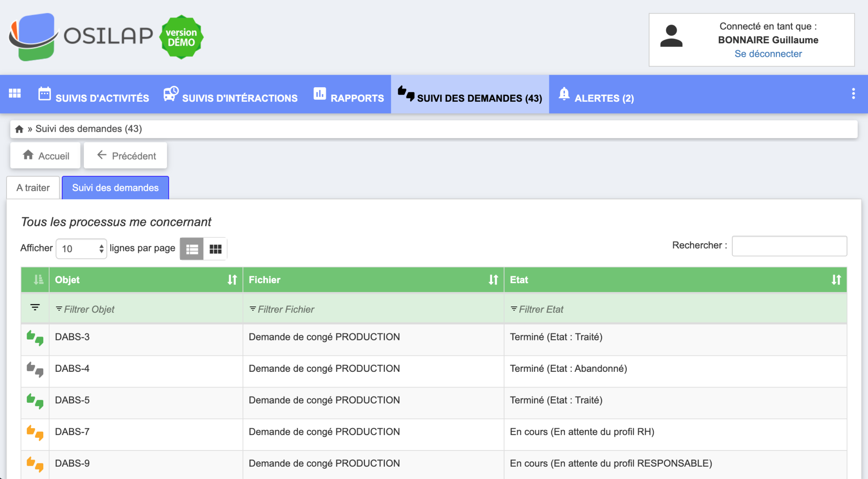The height and width of the screenshot is (479, 868).
Task: Click the orange thumbs icon for DABS-7
Action: (35, 433)
